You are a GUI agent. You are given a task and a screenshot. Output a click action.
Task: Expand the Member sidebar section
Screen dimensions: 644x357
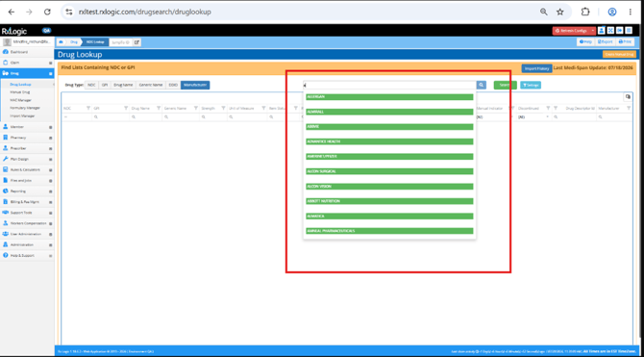pyautogui.click(x=27, y=127)
